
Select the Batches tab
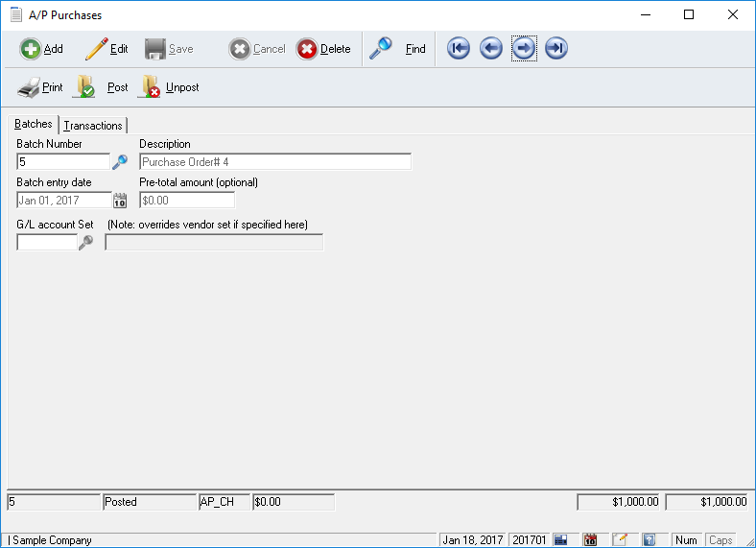click(34, 124)
